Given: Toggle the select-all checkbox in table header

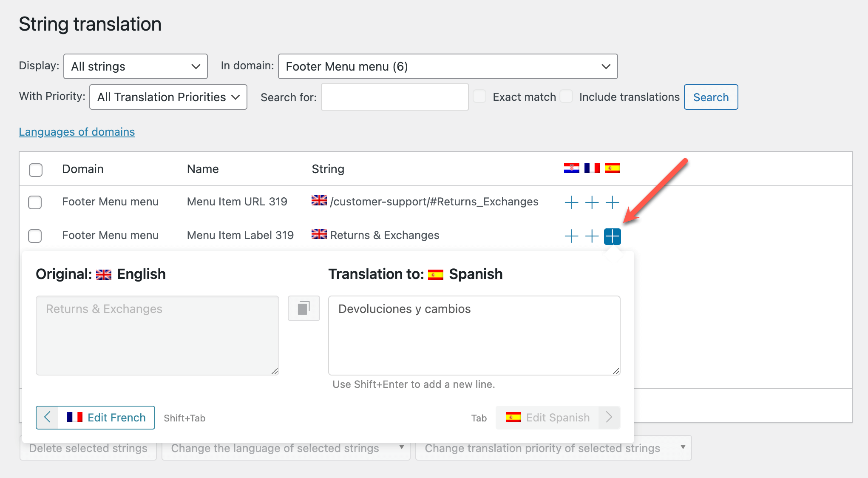Looking at the screenshot, I should (36, 170).
